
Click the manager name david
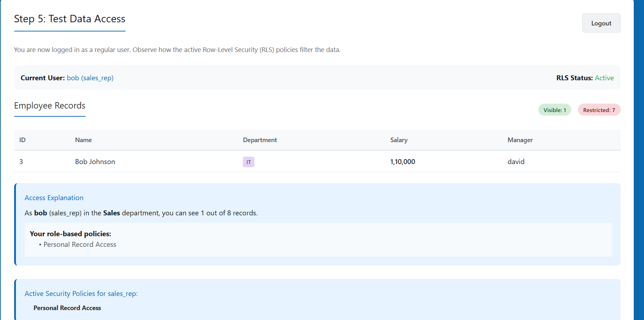(516, 162)
